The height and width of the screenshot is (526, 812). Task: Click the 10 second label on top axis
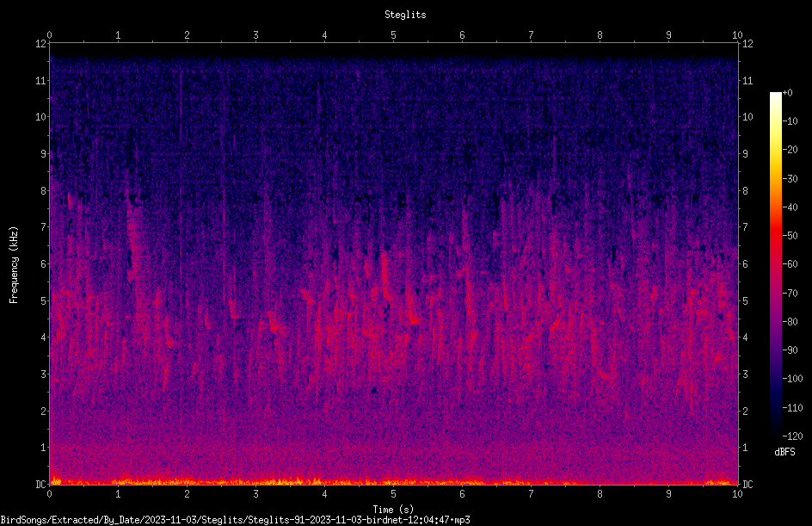[x=737, y=35]
